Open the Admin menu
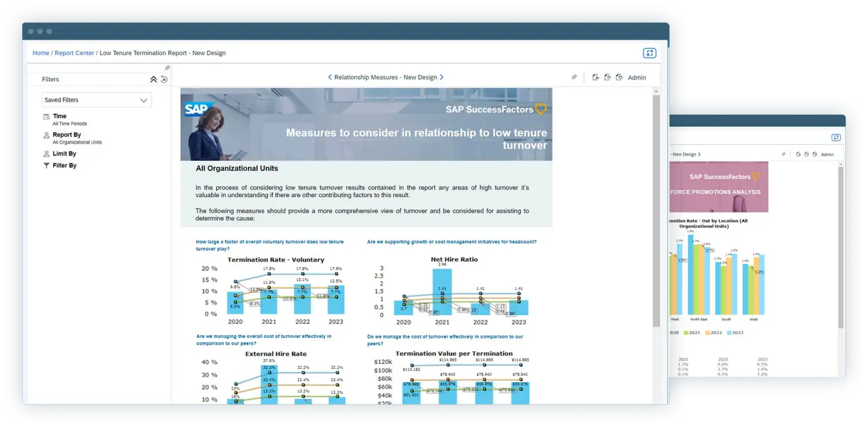The height and width of the screenshot is (425, 868). 637,78
